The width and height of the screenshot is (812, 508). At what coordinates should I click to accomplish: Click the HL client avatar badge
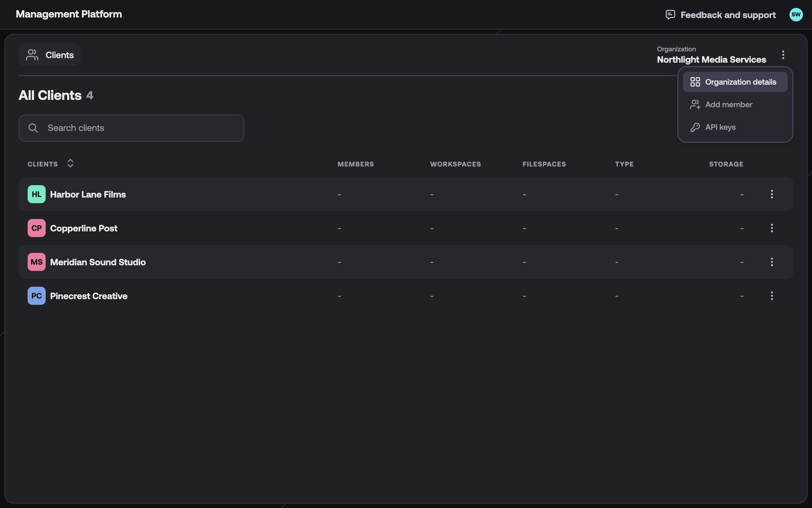click(x=37, y=194)
